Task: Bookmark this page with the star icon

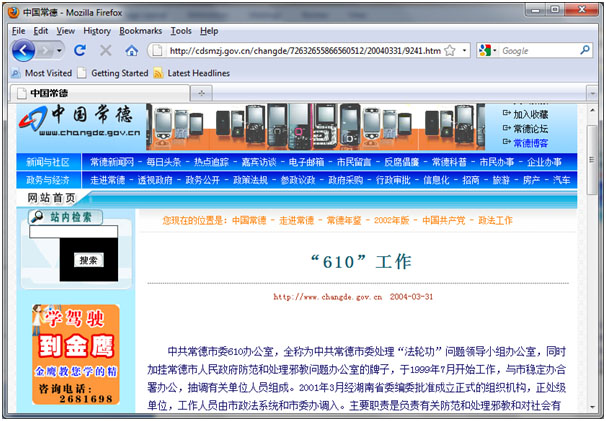Action: (x=451, y=50)
